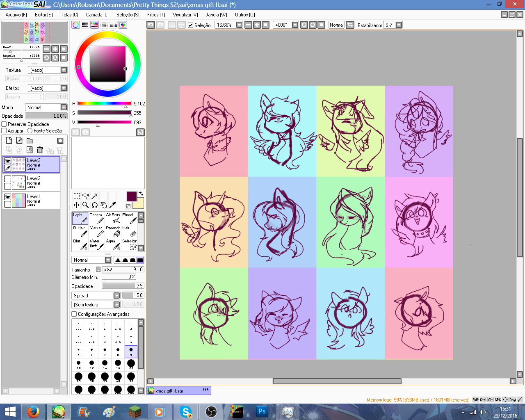Choose the Air Brush tool
525x420 pixels.
[113, 218]
